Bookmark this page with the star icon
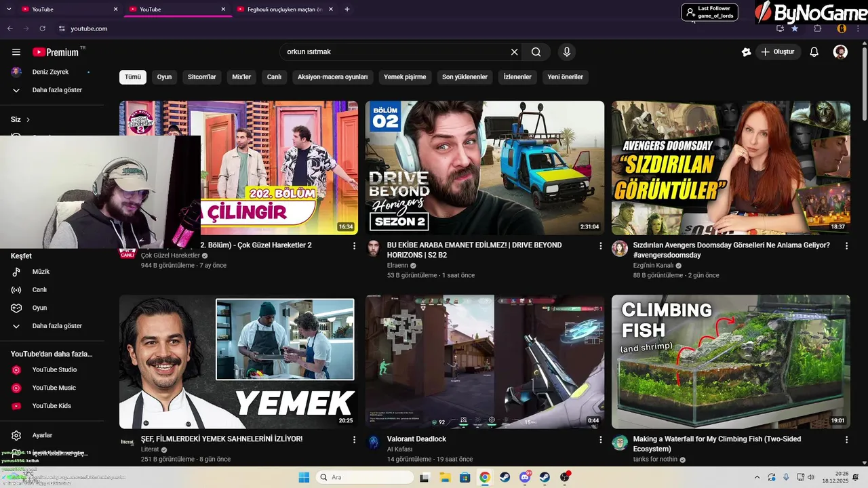 [795, 28]
